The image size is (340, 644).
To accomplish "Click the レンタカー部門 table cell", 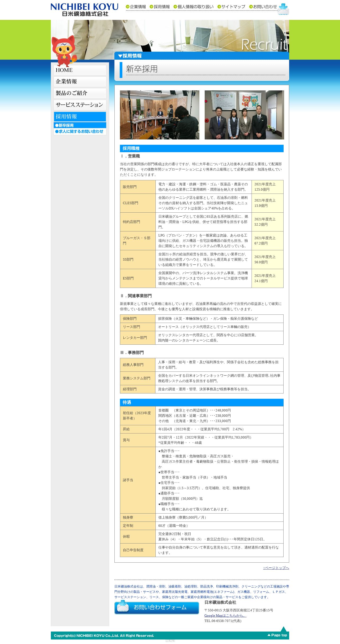I will (x=138, y=338).
